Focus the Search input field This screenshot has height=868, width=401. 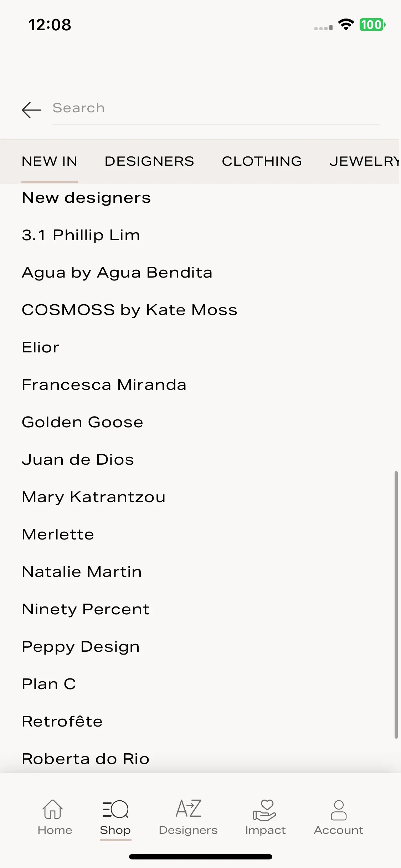[216, 108]
